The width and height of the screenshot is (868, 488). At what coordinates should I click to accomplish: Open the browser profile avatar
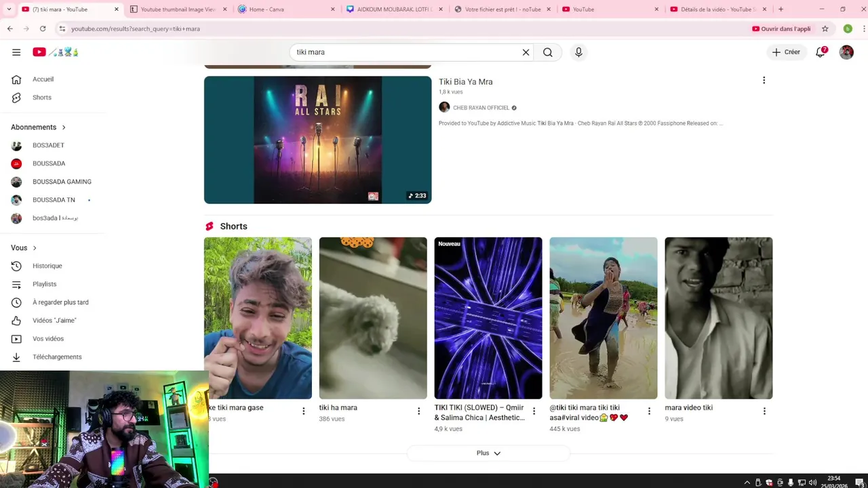tap(848, 28)
